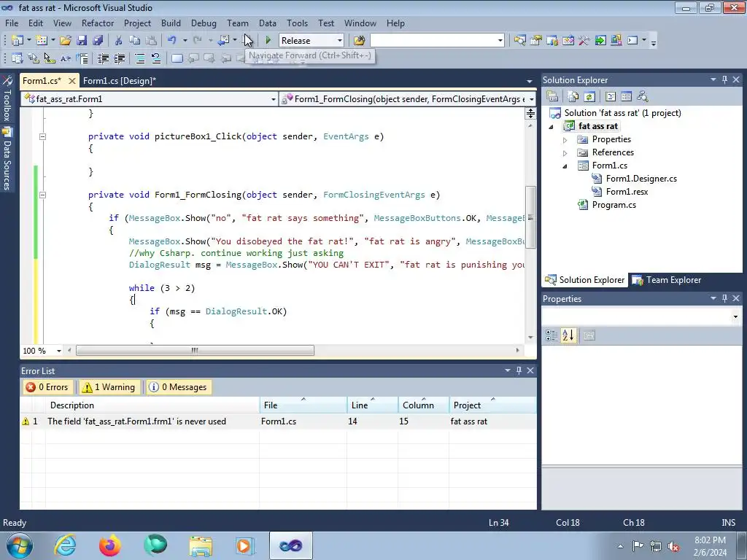Click the Undo arrow icon
This screenshot has height=560, width=747.
tap(171, 41)
